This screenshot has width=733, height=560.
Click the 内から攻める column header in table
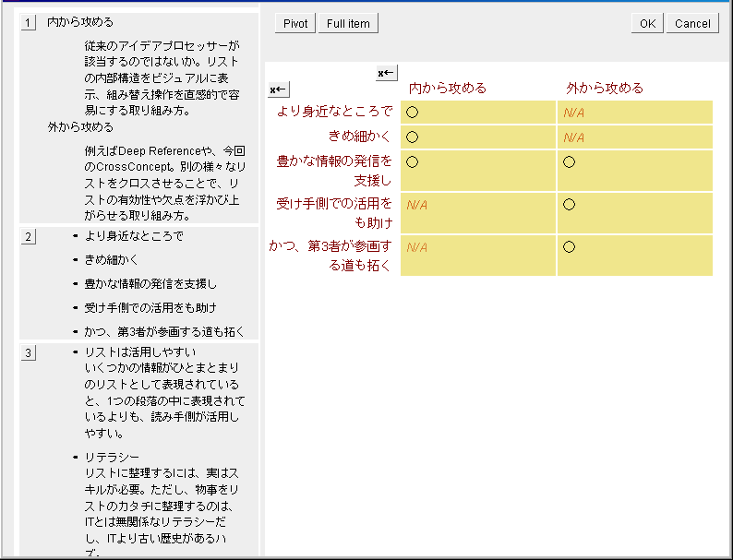448,88
